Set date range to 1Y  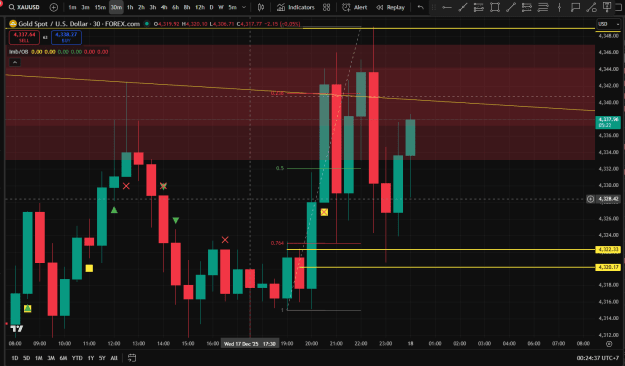tap(91, 358)
